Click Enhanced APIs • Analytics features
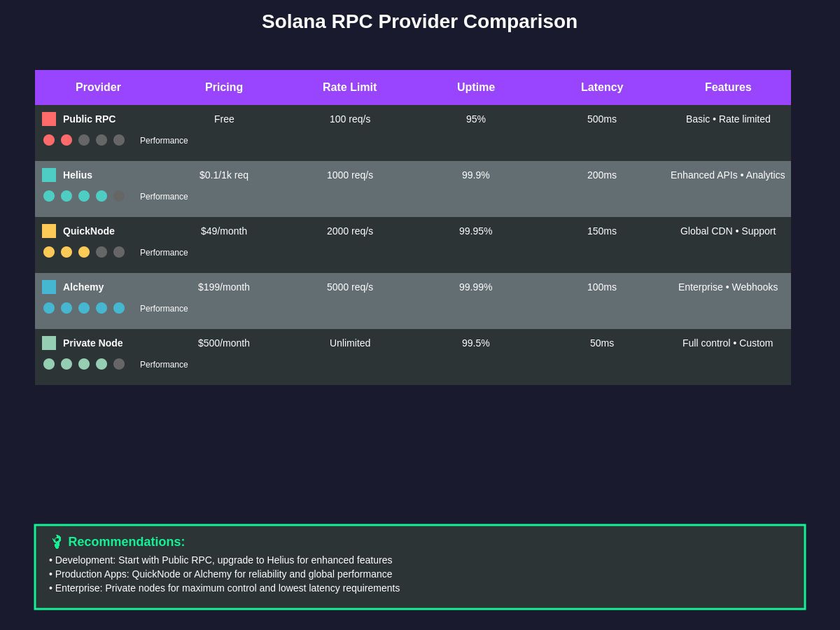 tap(728, 175)
